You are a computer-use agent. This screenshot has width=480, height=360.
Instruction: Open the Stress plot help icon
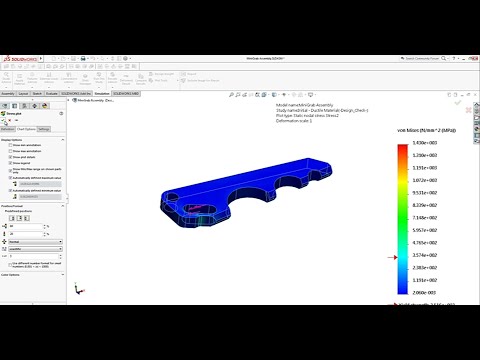coord(61,113)
